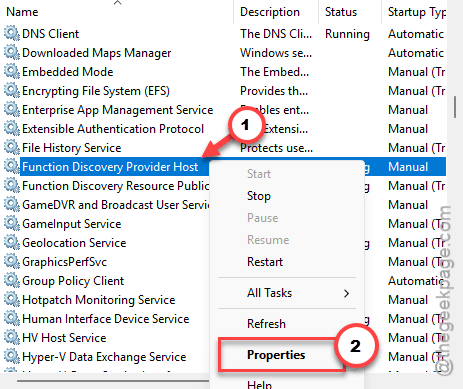This screenshot has height=389, width=463.
Task: Click the Downloaded Maps Manager gear icon
Action: tap(12, 53)
